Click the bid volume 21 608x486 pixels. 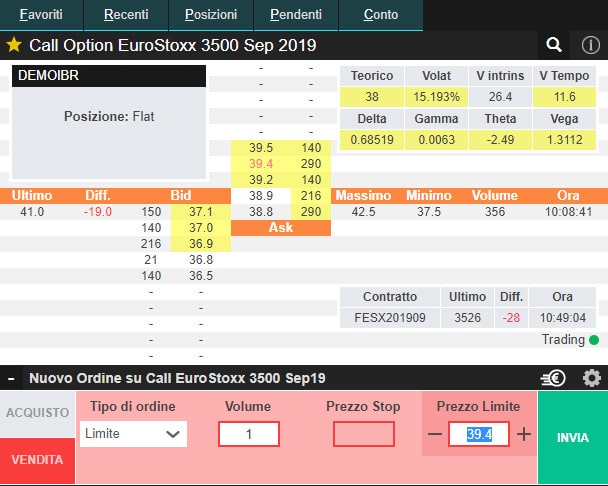[151, 260]
